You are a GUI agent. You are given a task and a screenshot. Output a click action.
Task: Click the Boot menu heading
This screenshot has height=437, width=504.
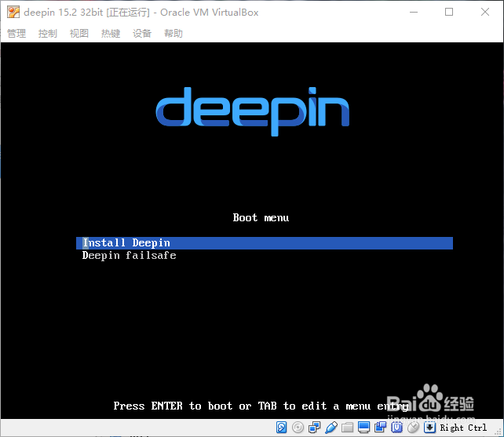[x=261, y=217]
